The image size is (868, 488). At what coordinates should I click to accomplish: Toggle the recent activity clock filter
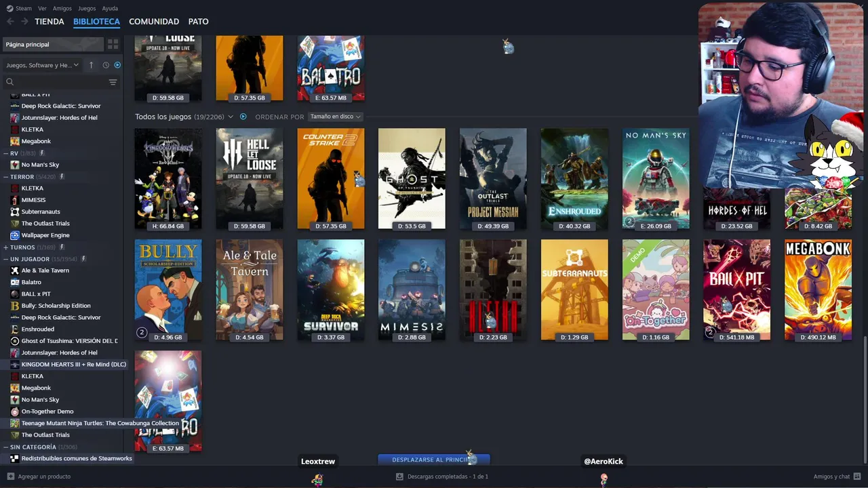106,65
